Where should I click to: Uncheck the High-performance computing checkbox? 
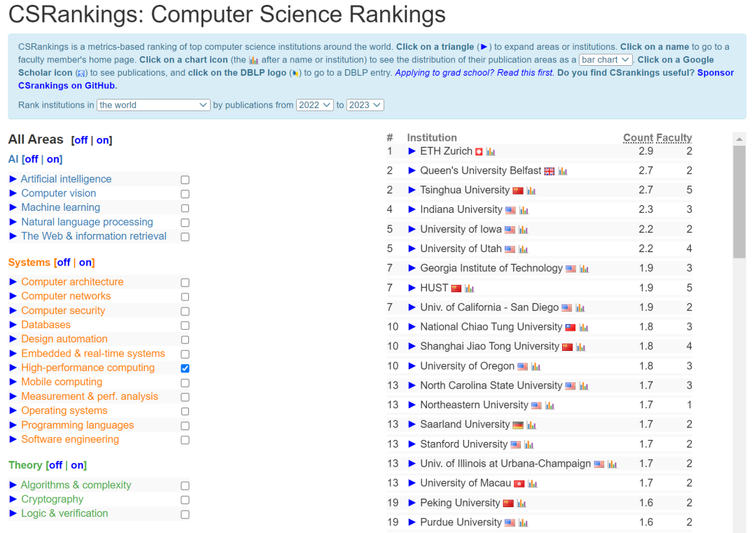click(185, 368)
